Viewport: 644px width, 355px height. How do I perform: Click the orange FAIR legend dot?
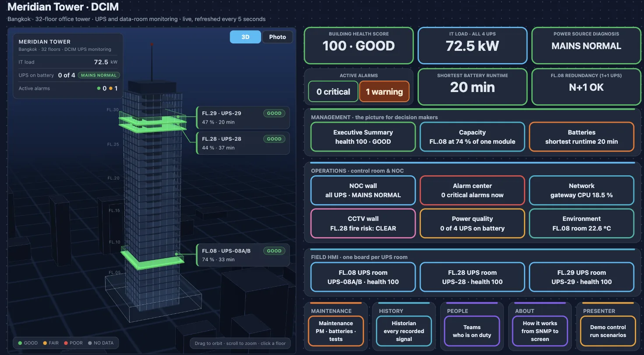tap(45, 343)
